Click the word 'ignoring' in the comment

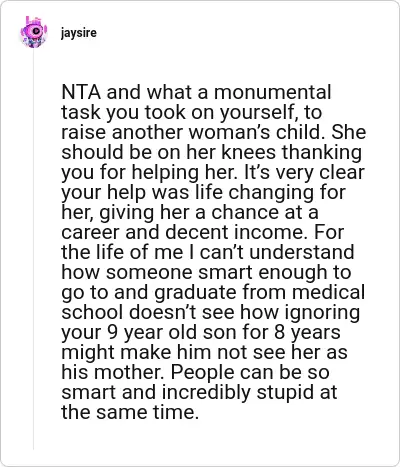322,313
